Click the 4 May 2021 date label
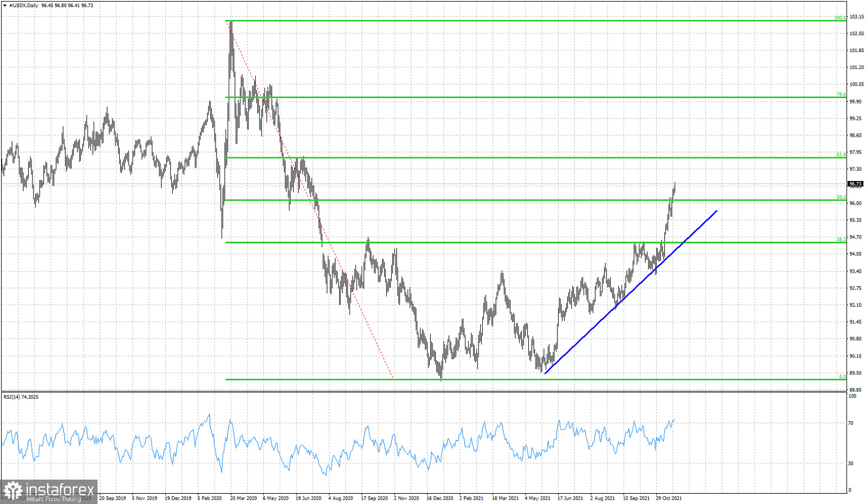 tap(538, 499)
